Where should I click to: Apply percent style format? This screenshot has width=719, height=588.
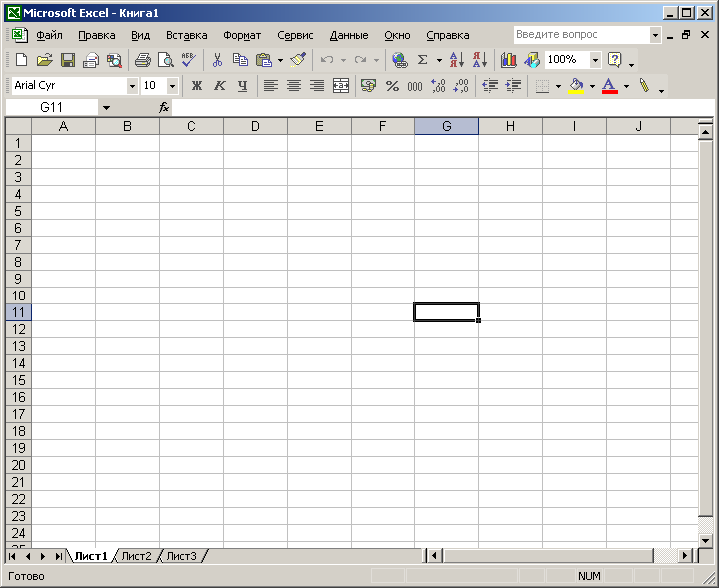tap(392, 86)
